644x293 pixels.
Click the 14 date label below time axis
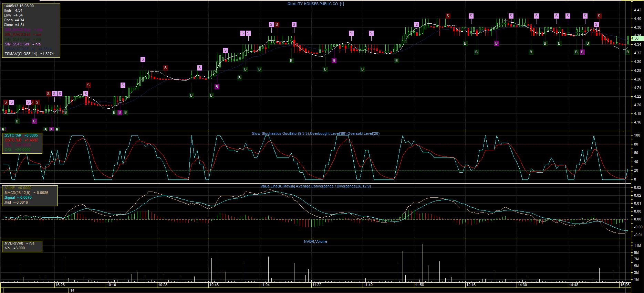pyautogui.click(x=72, y=290)
